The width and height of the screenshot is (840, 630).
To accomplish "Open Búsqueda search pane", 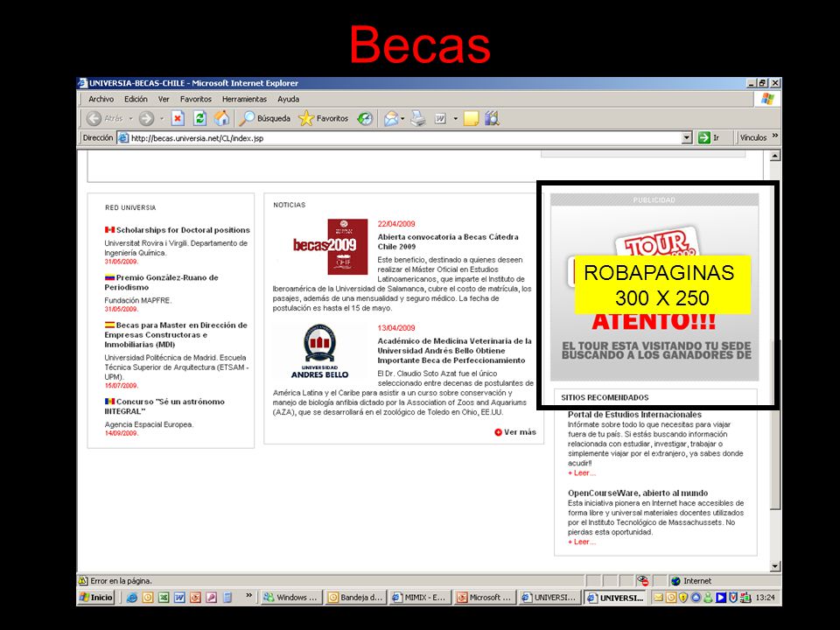I will [264, 118].
